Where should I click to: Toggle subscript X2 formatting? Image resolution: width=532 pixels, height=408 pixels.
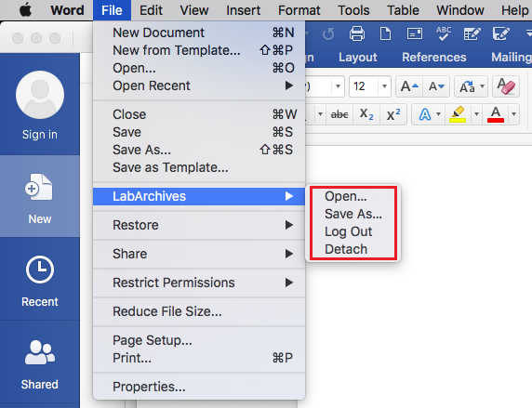(366, 114)
